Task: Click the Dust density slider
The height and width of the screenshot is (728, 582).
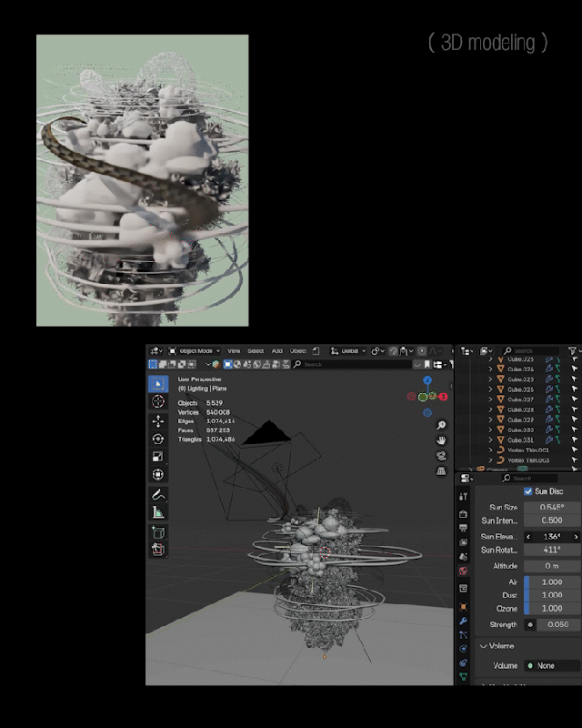Action: pos(552,595)
